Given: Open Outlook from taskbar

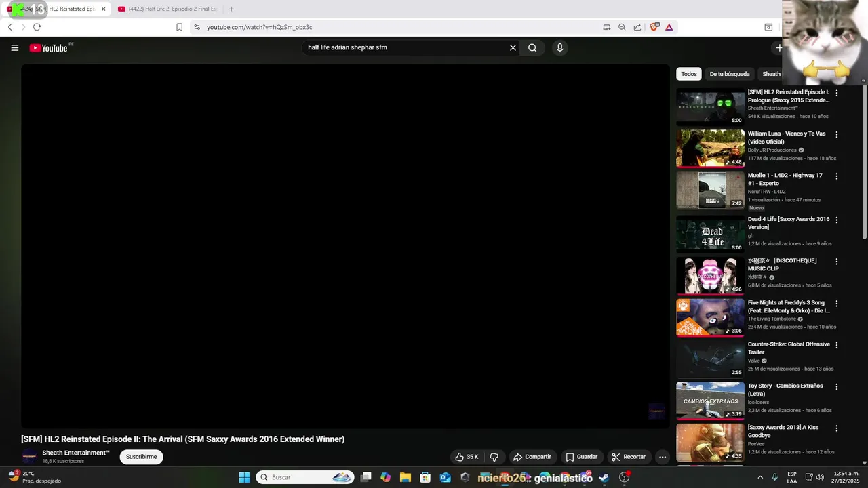Looking at the screenshot, I should click(445, 477).
